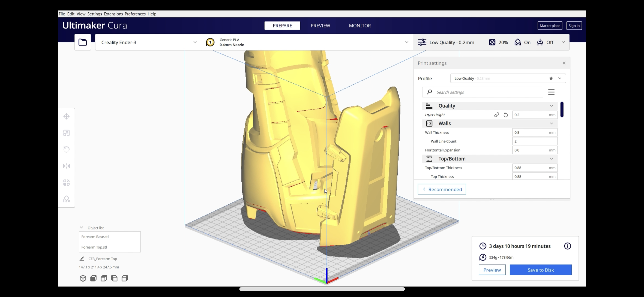Collapse the Quality settings section
This screenshot has height=297, width=644.
(x=551, y=106)
